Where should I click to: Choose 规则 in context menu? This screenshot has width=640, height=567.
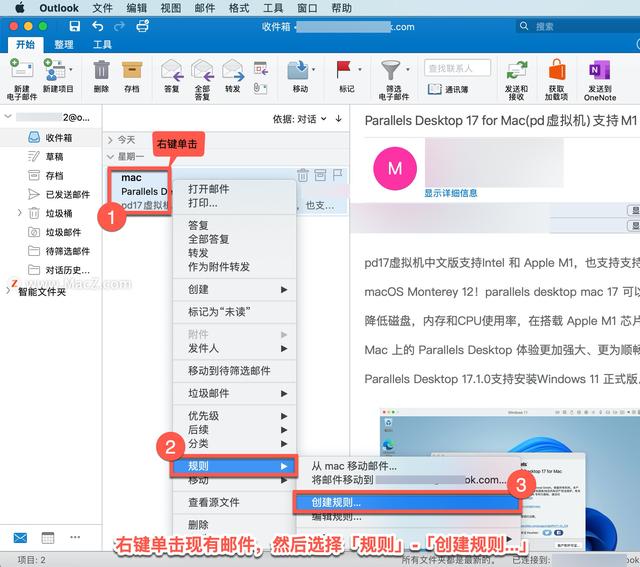[234, 466]
